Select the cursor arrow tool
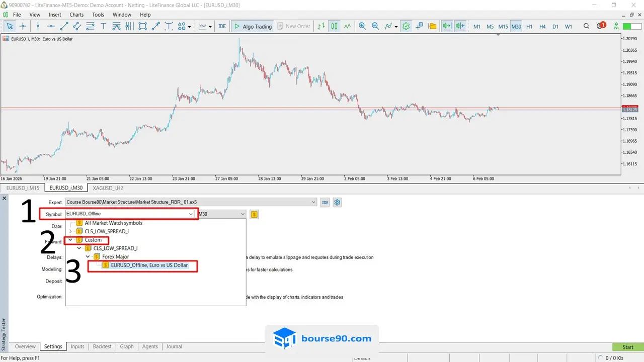 [x=9, y=26]
